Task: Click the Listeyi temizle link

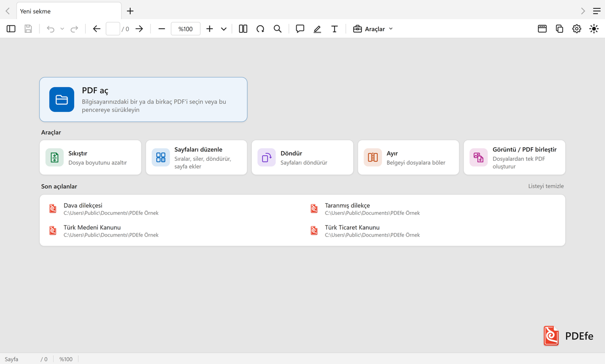Action: 546,186
